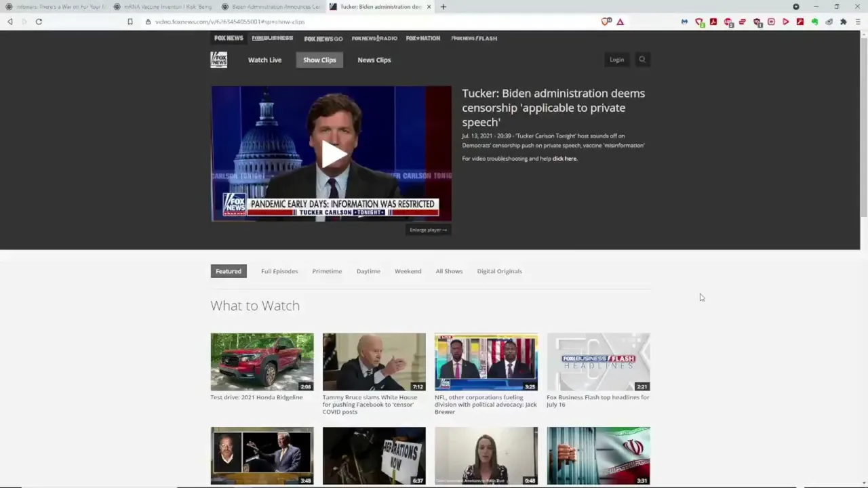Switch to the Biden Administration Announces tab

click(x=272, y=7)
